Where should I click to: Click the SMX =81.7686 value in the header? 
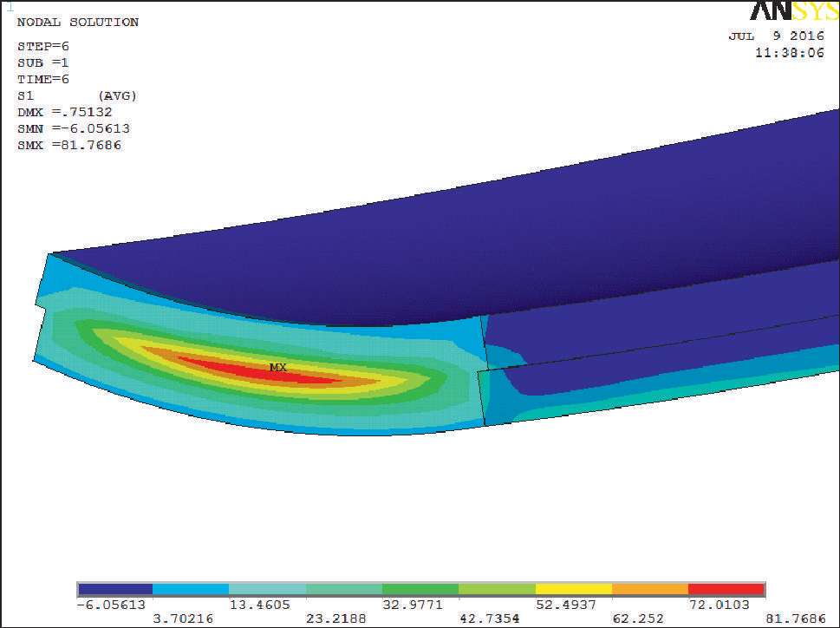69,145
